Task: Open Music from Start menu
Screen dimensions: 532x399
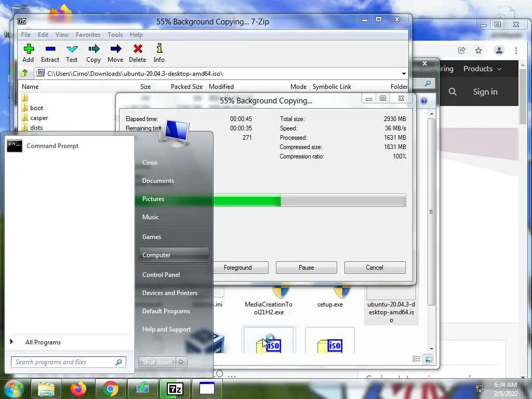Action: pyautogui.click(x=150, y=217)
